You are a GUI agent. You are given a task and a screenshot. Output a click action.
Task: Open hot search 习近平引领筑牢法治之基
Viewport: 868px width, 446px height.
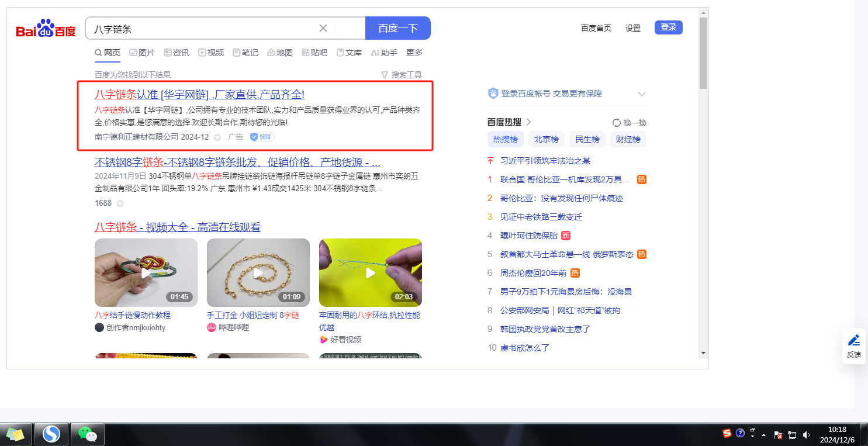pyautogui.click(x=545, y=161)
